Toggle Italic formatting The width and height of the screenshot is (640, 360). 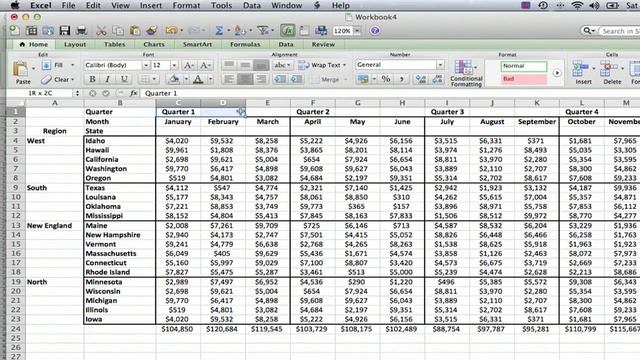(108, 79)
